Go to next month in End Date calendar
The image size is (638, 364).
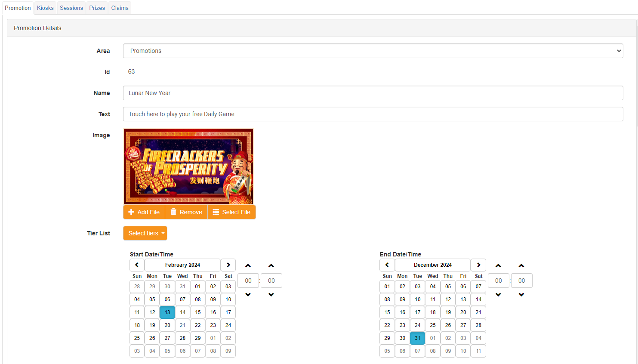(x=478, y=265)
